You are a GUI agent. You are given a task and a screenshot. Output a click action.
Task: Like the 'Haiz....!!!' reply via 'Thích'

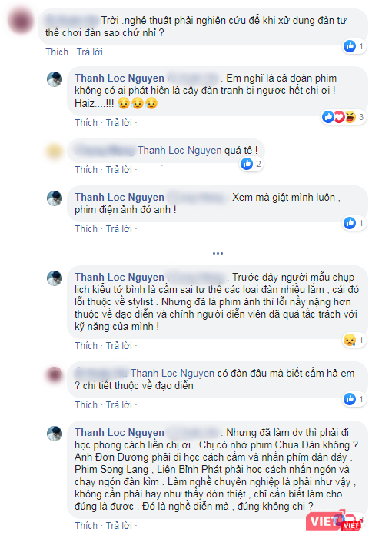click(x=86, y=123)
